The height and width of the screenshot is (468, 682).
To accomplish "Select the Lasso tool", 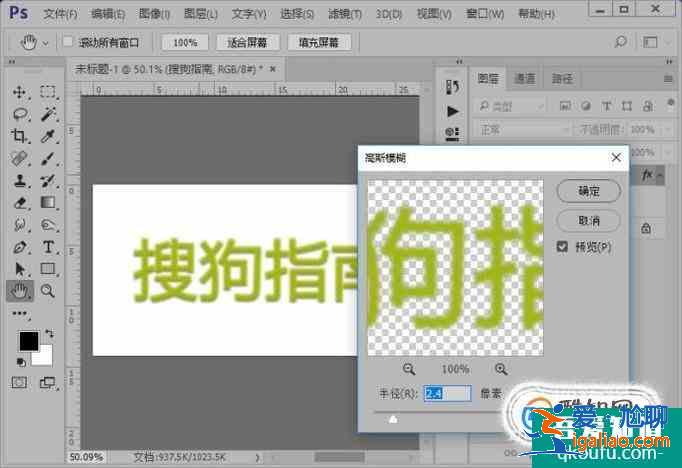I will click(x=20, y=114).
